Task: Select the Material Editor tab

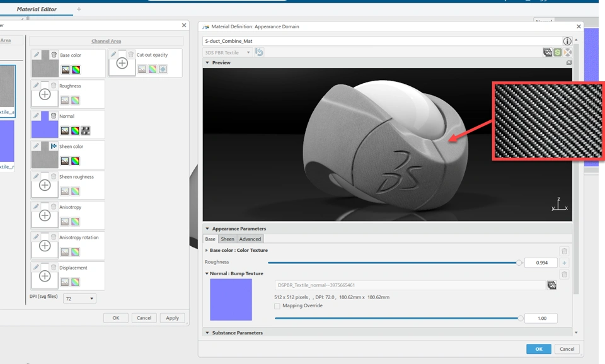Action: click(x=37, y=9)
